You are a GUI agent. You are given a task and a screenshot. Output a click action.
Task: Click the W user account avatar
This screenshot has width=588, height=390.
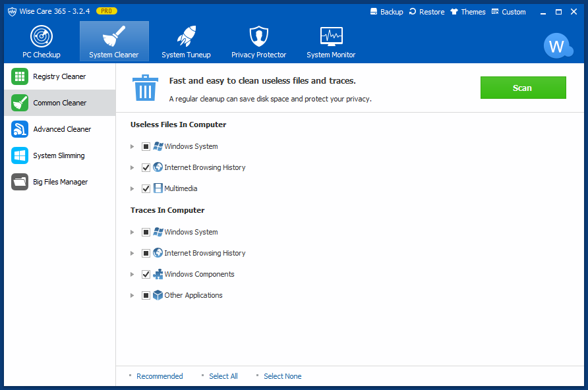[558, 46]
